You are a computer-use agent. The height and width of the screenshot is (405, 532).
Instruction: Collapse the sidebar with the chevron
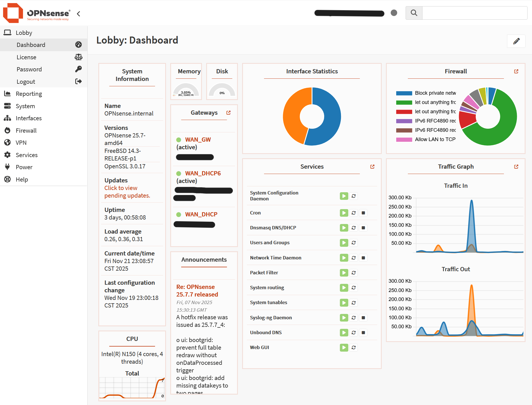[79, 14]
